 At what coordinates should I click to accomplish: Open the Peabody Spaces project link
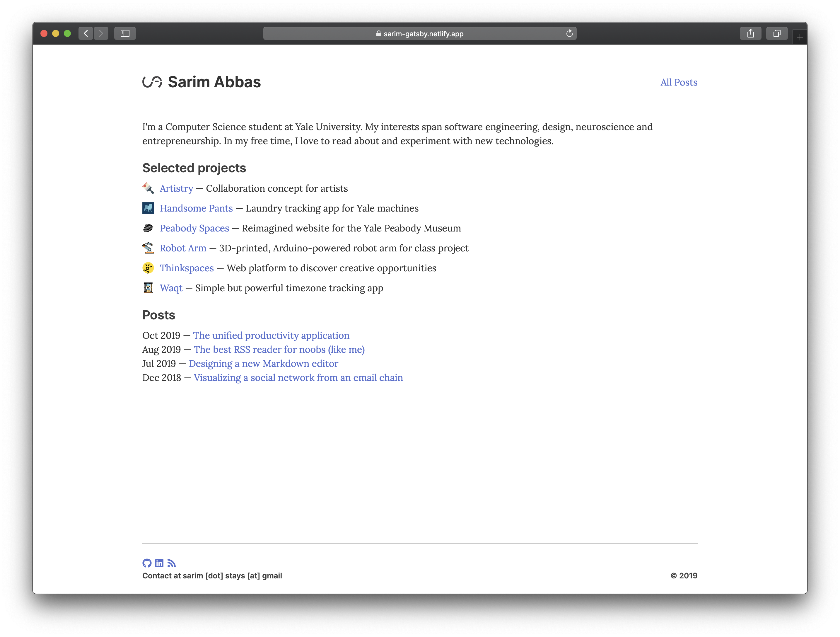click(194, 228)
